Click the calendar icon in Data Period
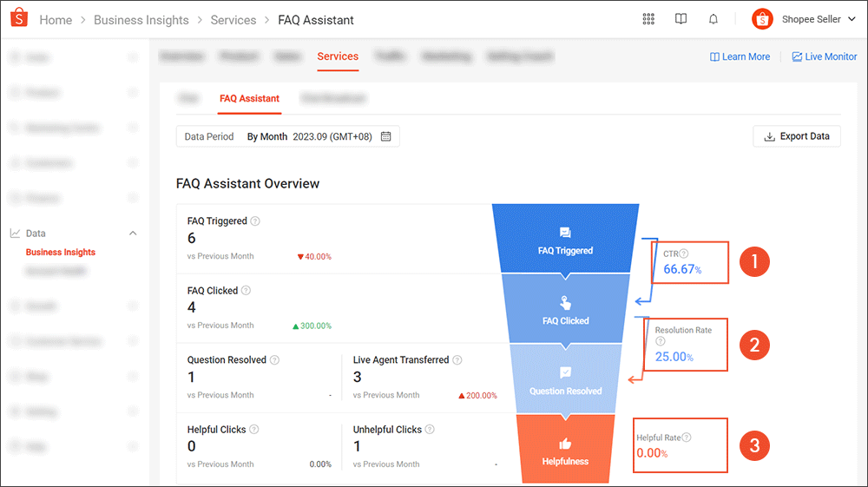 (386, 136)
